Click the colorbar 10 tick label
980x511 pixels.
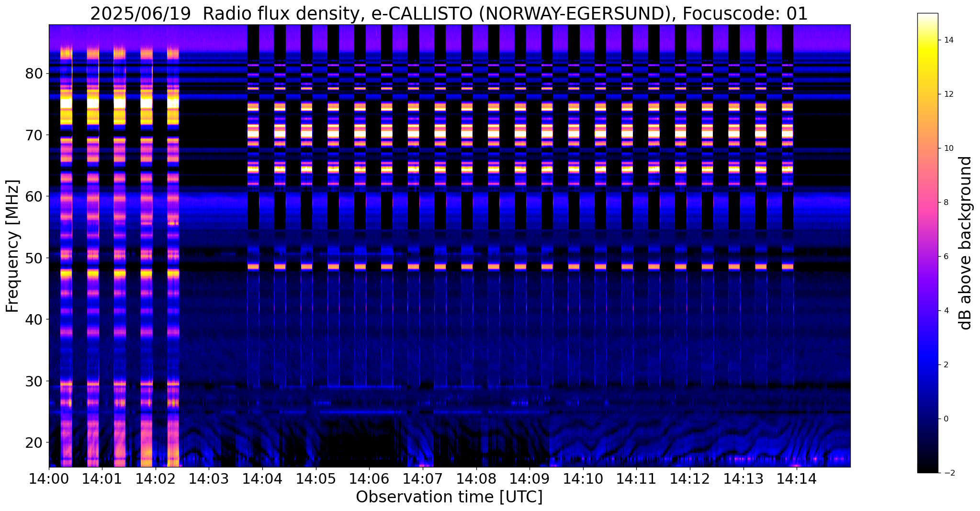(948, 148)
